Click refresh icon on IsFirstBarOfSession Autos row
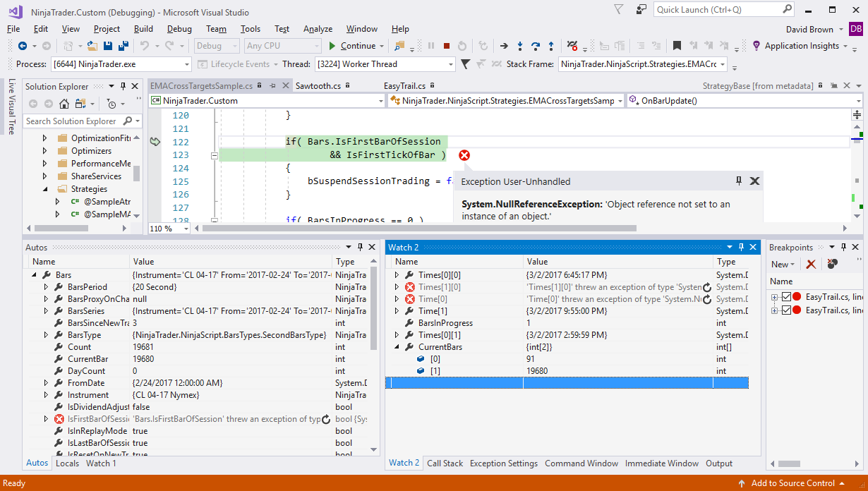Image resolution: width=868 pixels, height=491 pixels. point(326,419)
